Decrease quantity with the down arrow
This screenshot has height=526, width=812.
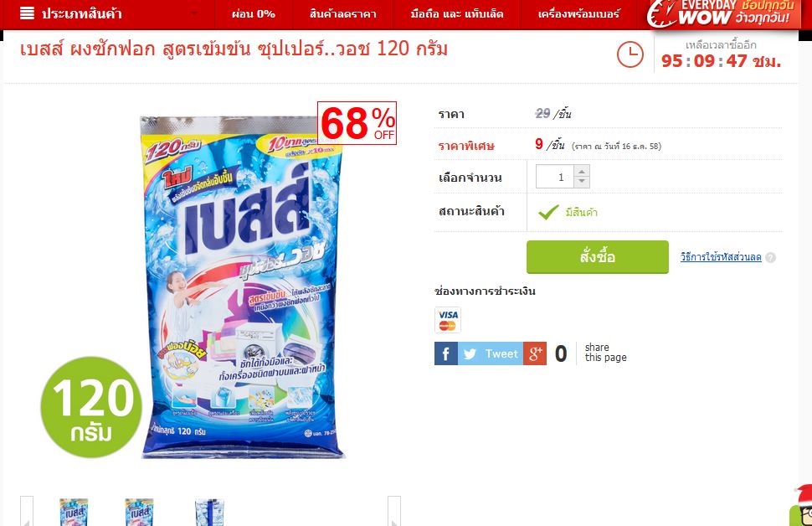coord(582,182)
